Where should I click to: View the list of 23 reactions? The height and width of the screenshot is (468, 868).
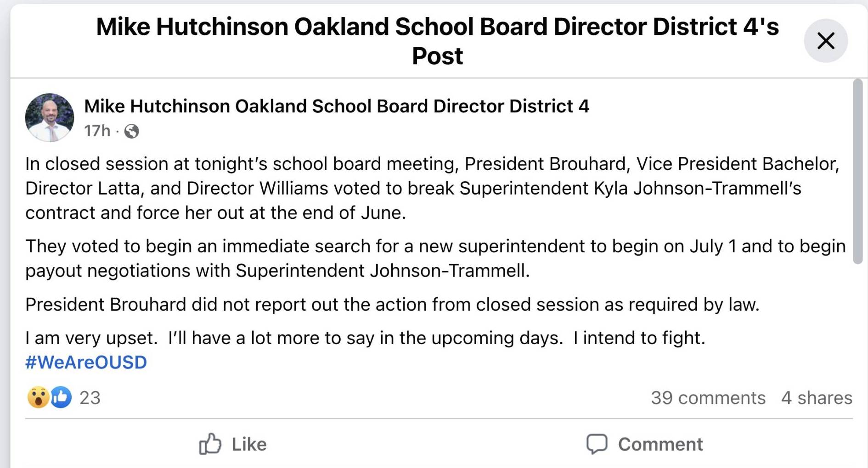pos(90,397)
